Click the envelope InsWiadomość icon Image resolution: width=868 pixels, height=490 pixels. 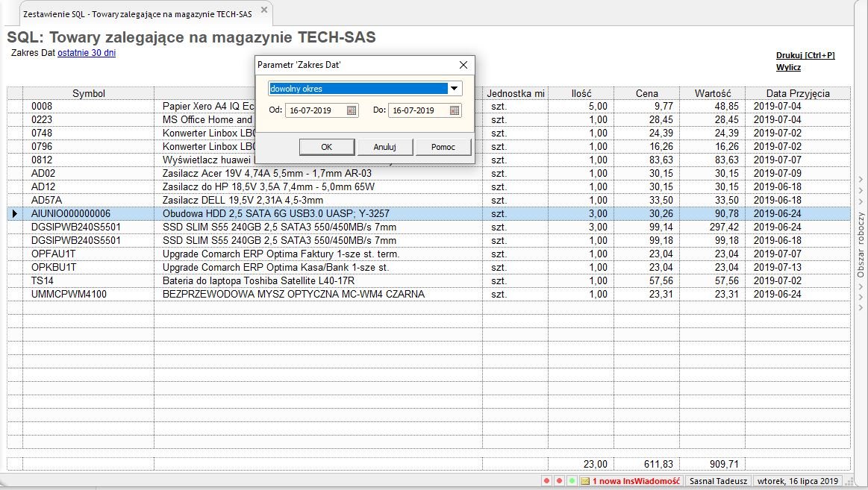[x=585, y=481]
